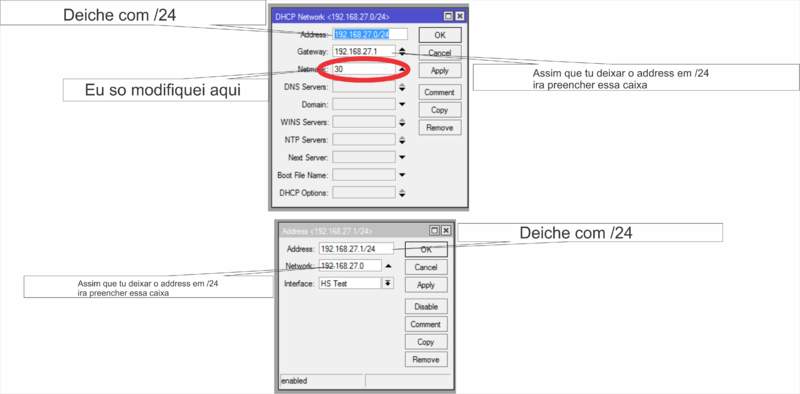This screenshot has height=394, width=800.
Task: Expand DNS Servers arrows
Action: coord(402,87)
